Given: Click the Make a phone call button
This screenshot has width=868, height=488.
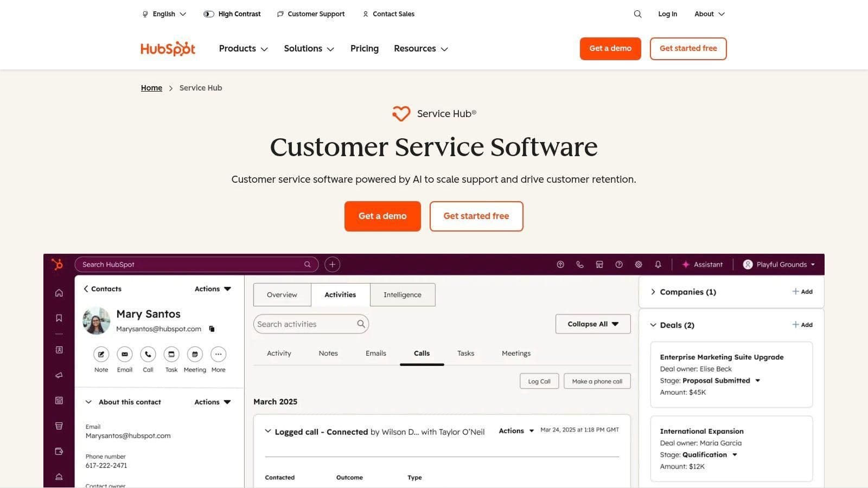Looking at the screenshot, I should [597, 381].
